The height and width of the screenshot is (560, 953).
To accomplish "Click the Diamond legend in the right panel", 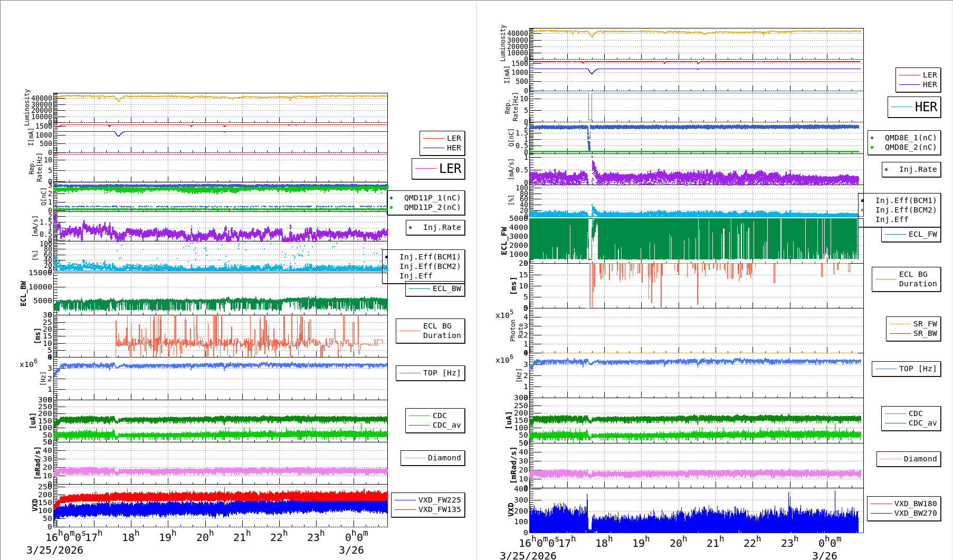I will click(920, 459).
